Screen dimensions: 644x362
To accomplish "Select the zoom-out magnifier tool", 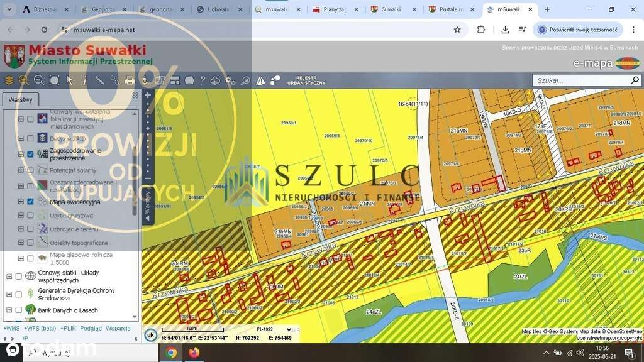I will coord(39,80).
